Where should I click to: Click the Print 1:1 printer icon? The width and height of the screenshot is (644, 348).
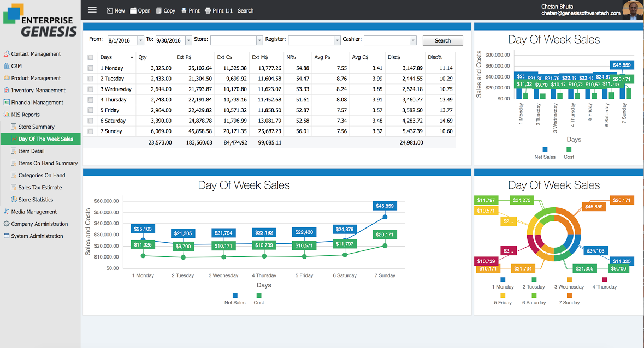pos(208,10)
